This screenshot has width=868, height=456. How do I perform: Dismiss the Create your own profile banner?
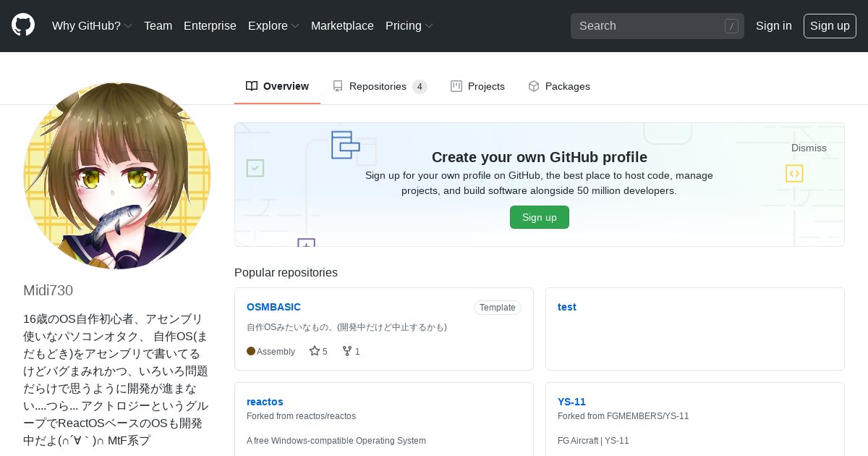tap(809, 148)
